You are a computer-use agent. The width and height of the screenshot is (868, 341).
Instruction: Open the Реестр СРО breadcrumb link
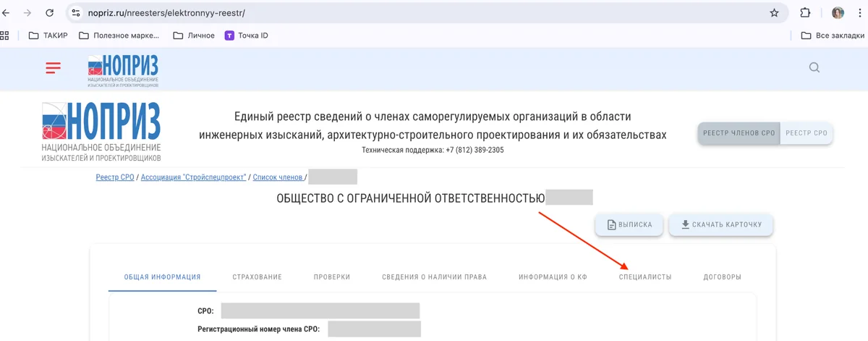[x=115, y=177]
